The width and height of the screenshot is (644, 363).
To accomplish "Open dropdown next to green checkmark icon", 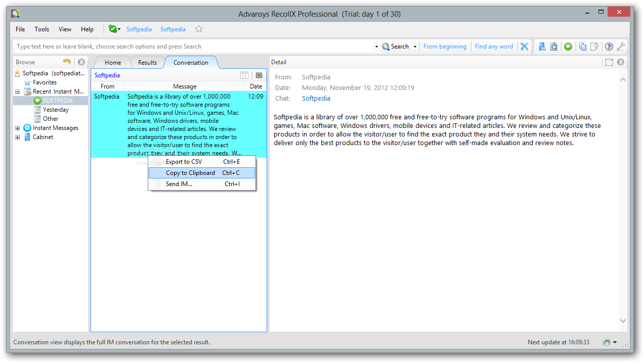I will pos(119,30).
